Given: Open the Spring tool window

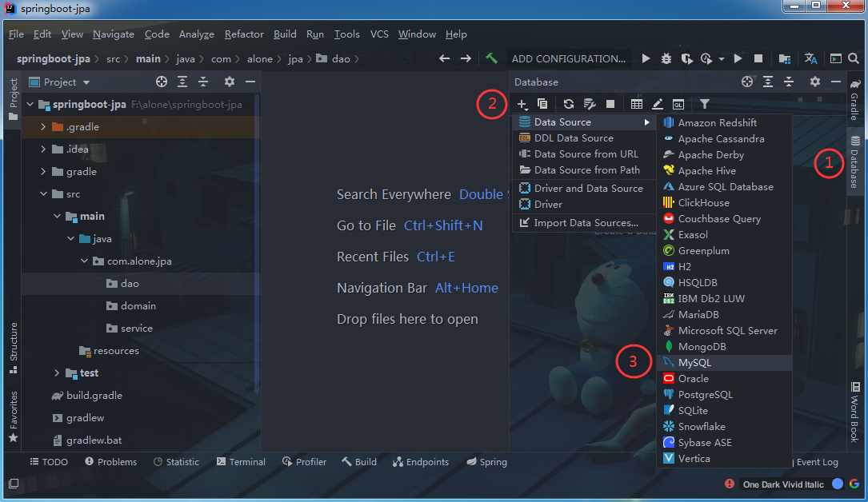Looking at the screenshot, I should click(486, 462).
